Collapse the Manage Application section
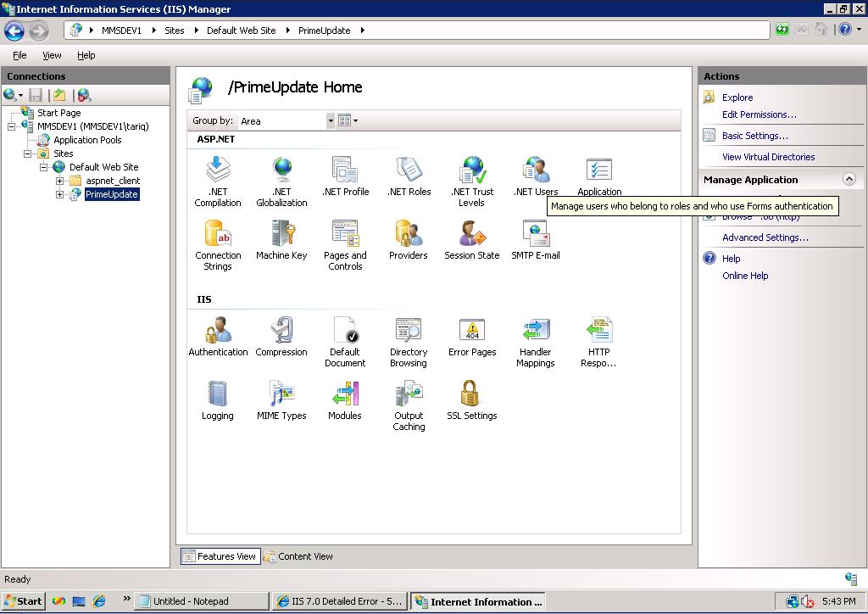This screenshot has height=614, width=868. pos(849,179)
